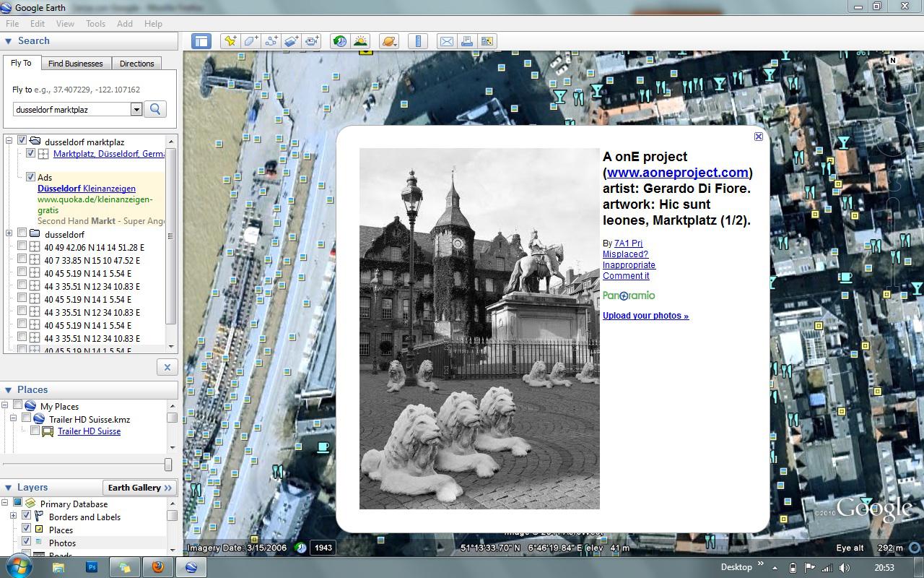Open the historical imagery clock tool
Viewport: 924px width, 578px height.
[x=339, y=41]
